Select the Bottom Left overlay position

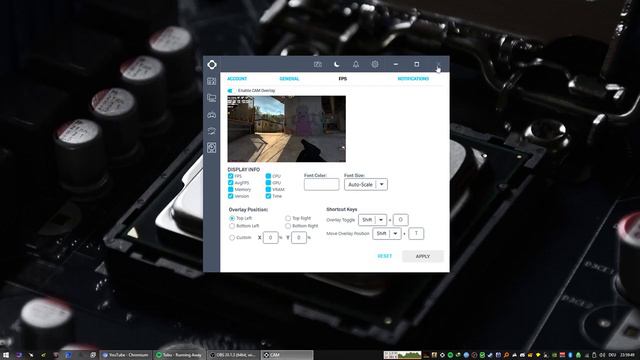coord(232,226)
